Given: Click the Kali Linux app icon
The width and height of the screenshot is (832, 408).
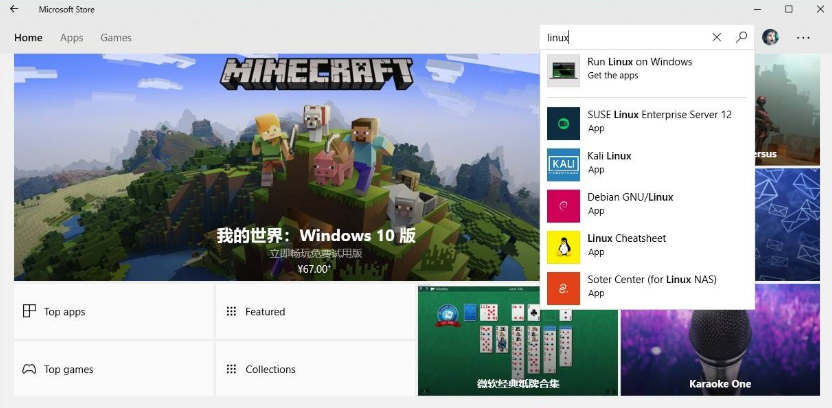Looking at the screenshot, I should (563, 164).
